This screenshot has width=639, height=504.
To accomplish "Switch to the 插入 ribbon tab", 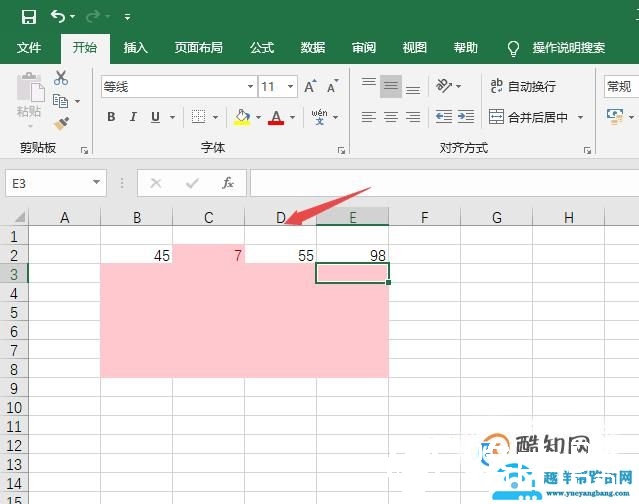I will click(136, 48).
